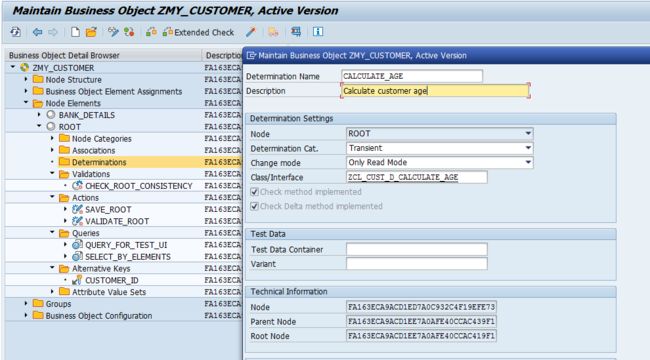Collapse the Actions folder
Image resolution: width=650 pixels, height=360 pixels.
click(x=52, y=197)
